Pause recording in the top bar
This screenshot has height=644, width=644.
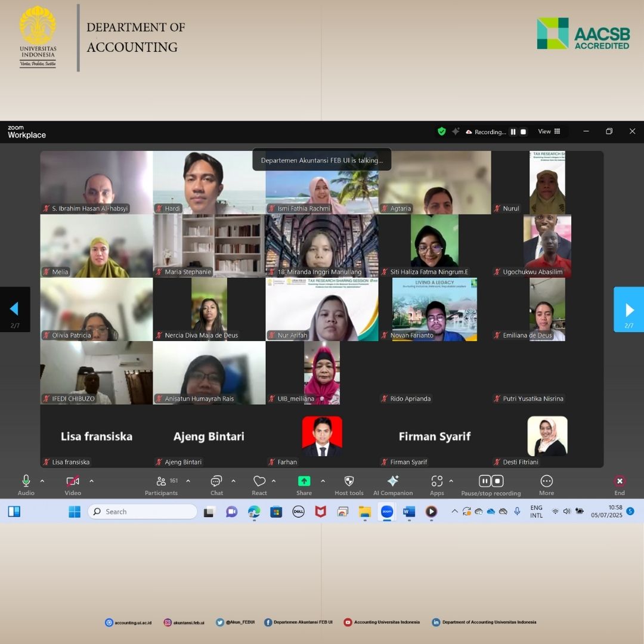[513, 132]
